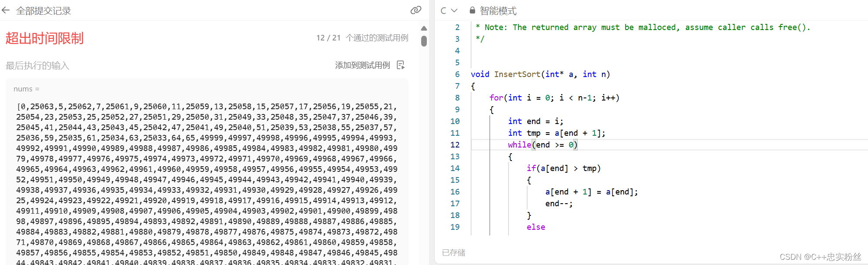Toggle 智能模式 smart mode label
Screen dimensions: 868x265
tap(498, 10)
